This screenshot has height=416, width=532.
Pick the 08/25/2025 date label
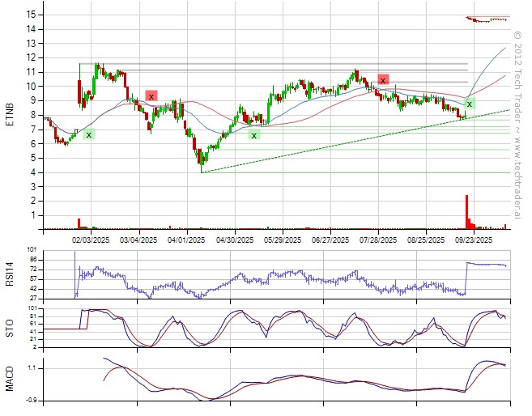point(425,240)
